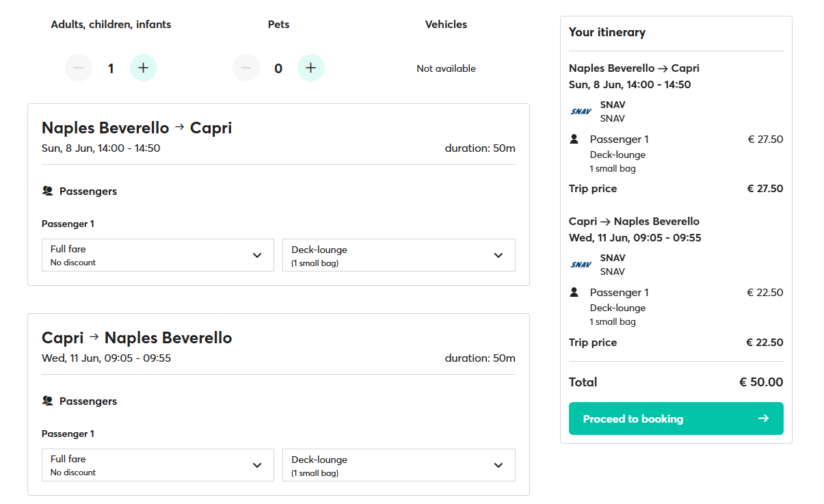Click SNAV logo on the outbound itinerary

point(581,111)
